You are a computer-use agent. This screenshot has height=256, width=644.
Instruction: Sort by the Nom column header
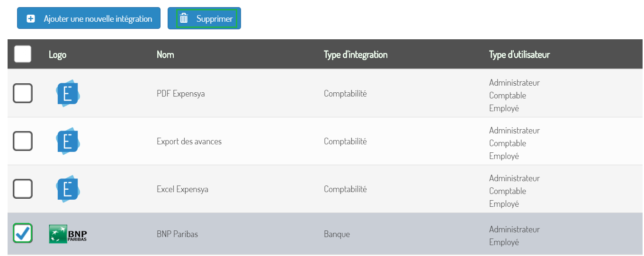165,54
